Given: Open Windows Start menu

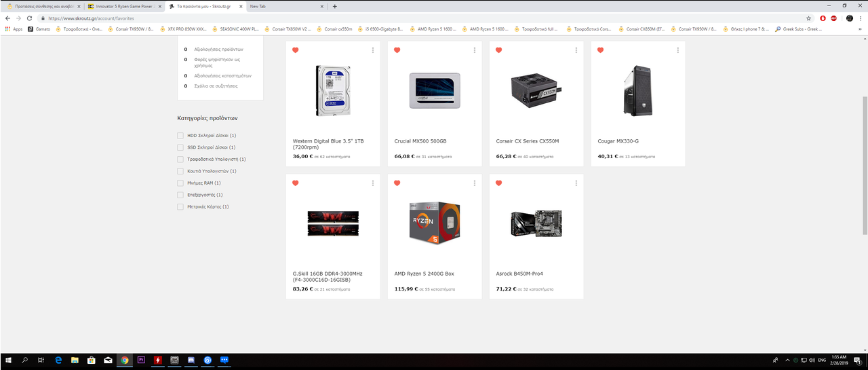Looking at the screenshot, I should pyautogui.click(x=8, y=360).
